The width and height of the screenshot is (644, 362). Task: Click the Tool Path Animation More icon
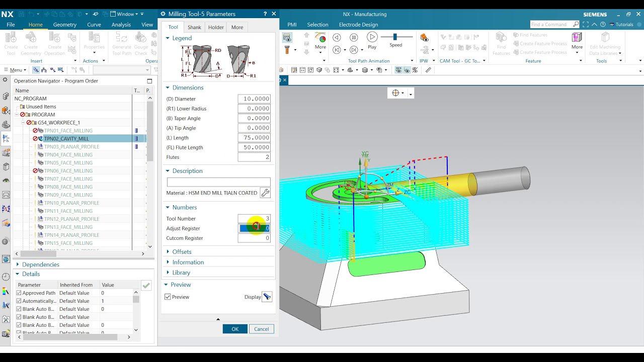click(x=320, y=41)
